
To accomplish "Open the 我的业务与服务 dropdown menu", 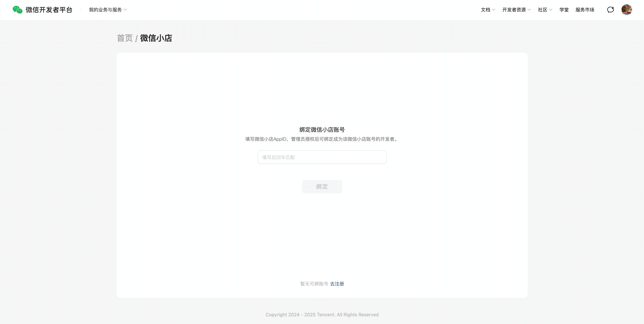I will pos(105,10).
